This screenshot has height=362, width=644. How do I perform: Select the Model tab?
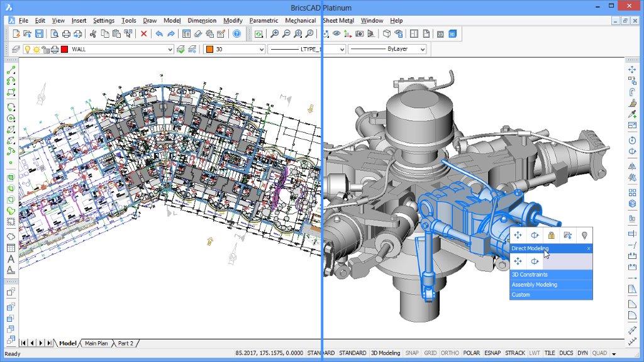click(x=67, y=343)
